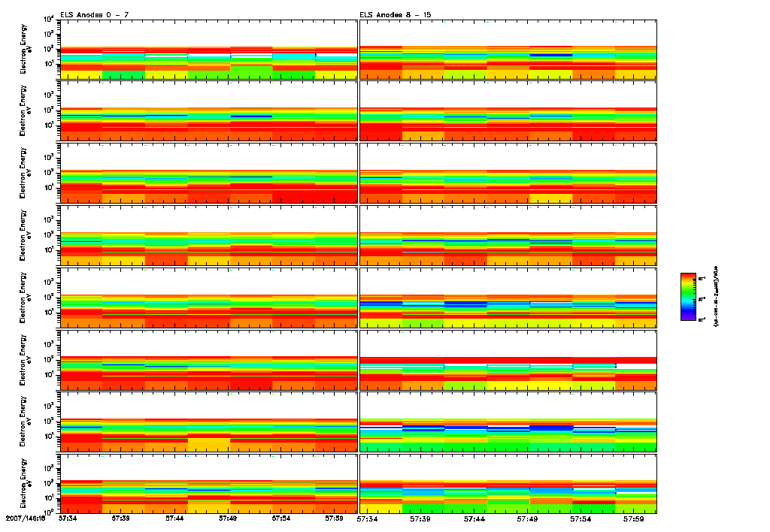This screenshot has height=532, width=770.
Task: Click the sixth-row spectrogram in Anodes 0-7 column
Action: [209, 360]
